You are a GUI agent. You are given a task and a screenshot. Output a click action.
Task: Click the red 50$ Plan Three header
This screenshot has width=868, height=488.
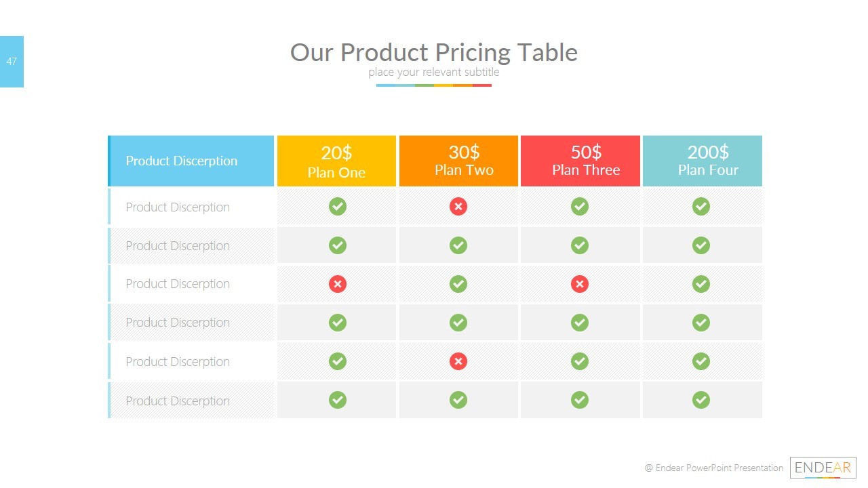click(580, 161)
